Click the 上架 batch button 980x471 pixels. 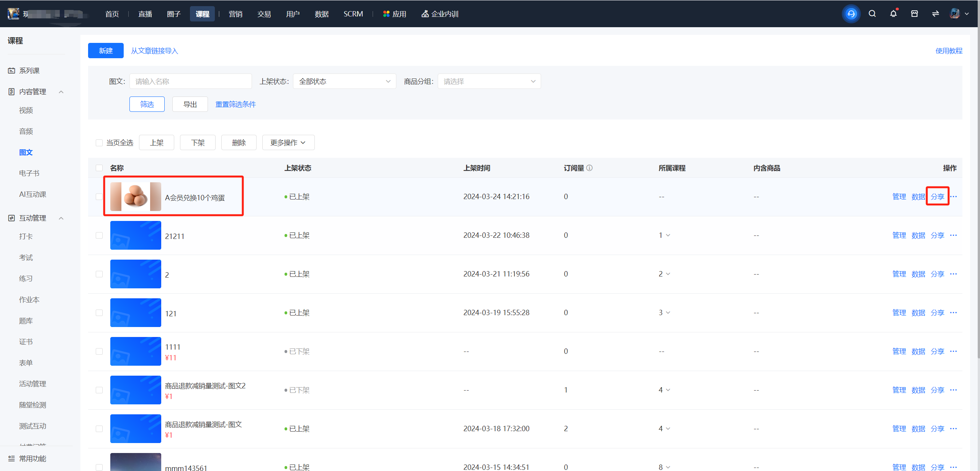pyautogui.click(x=157, y=142)
